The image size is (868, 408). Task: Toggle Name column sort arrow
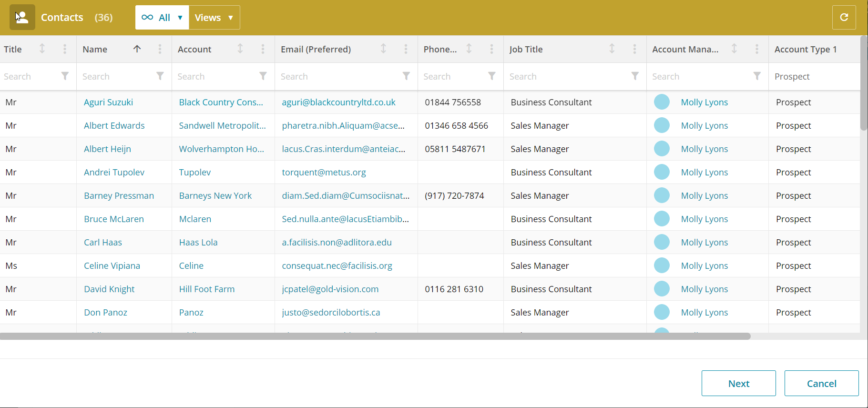137,49
